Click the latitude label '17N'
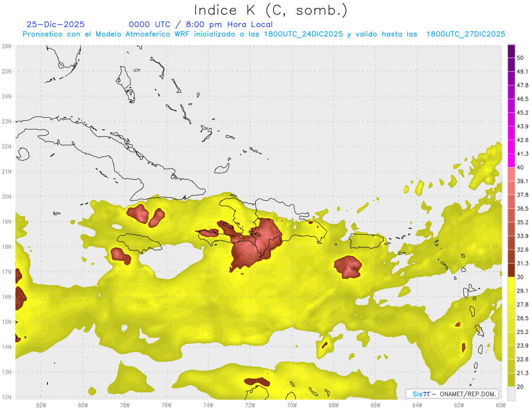 (x=6, y=271)
